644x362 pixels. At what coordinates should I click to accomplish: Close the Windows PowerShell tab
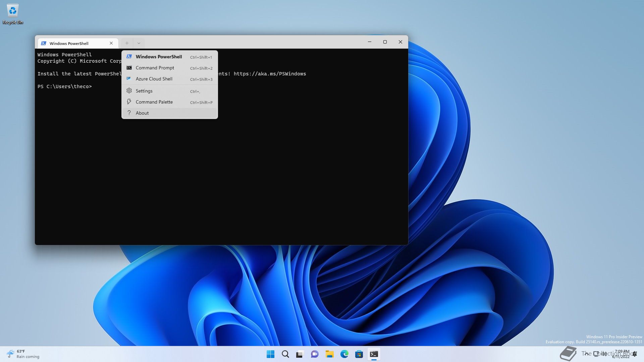(x=111, y=43)
